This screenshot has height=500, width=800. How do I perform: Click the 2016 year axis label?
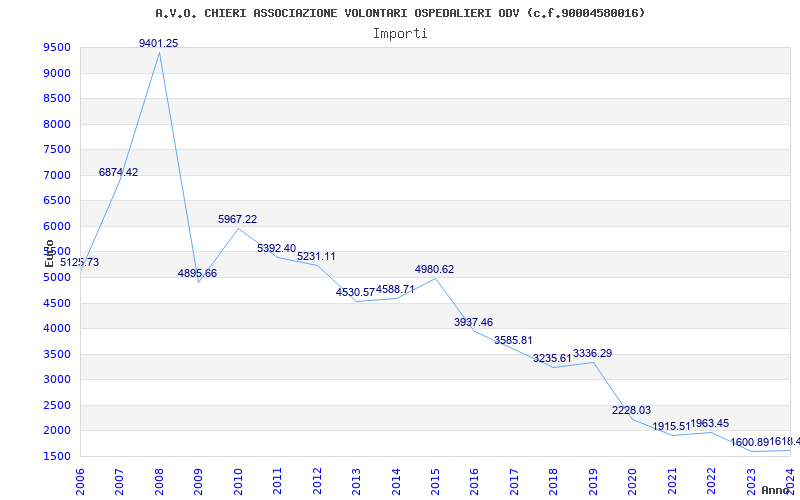[474, 482]
